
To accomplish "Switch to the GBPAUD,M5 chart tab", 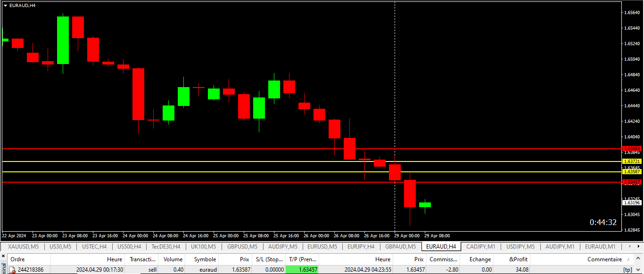I will coord(400,246).
